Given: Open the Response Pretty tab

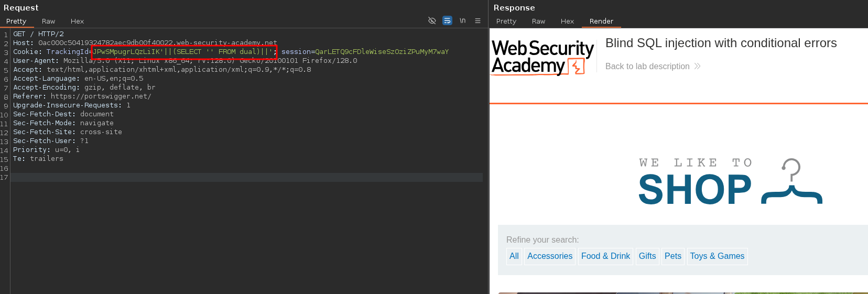Looking at the screenshot, I should pyautogui.click(x=506, y=21).
